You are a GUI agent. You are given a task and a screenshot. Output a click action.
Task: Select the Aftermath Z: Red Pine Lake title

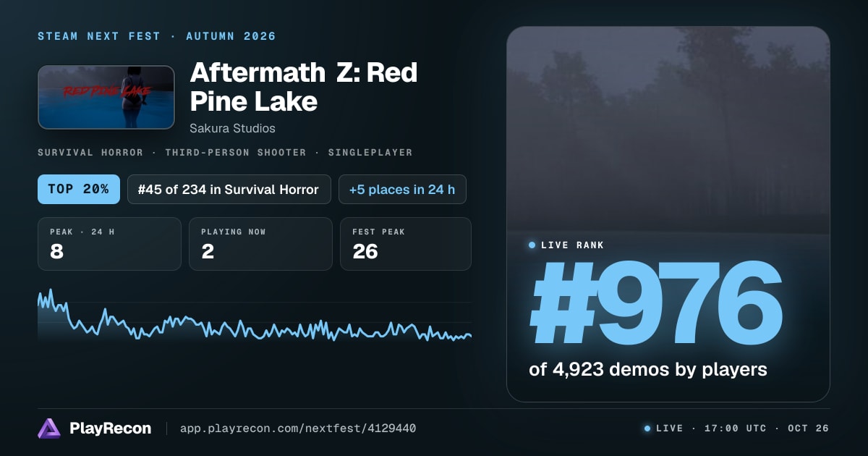pos(304,87)
